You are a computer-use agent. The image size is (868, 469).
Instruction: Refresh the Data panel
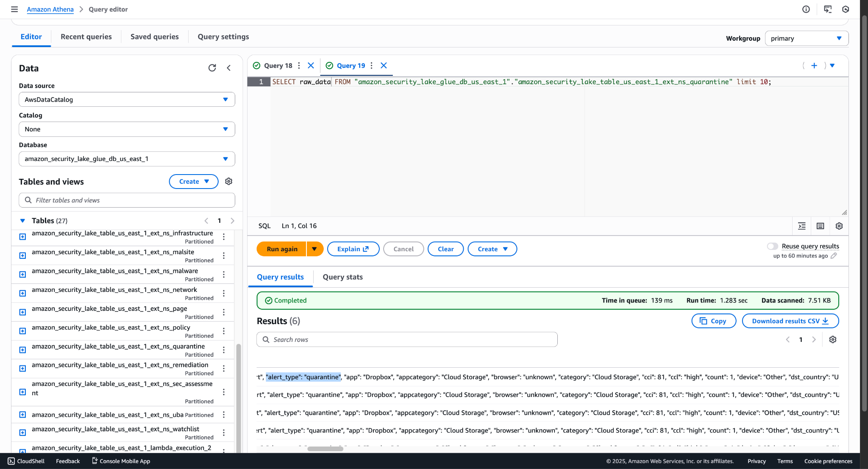tap(212, 68)
